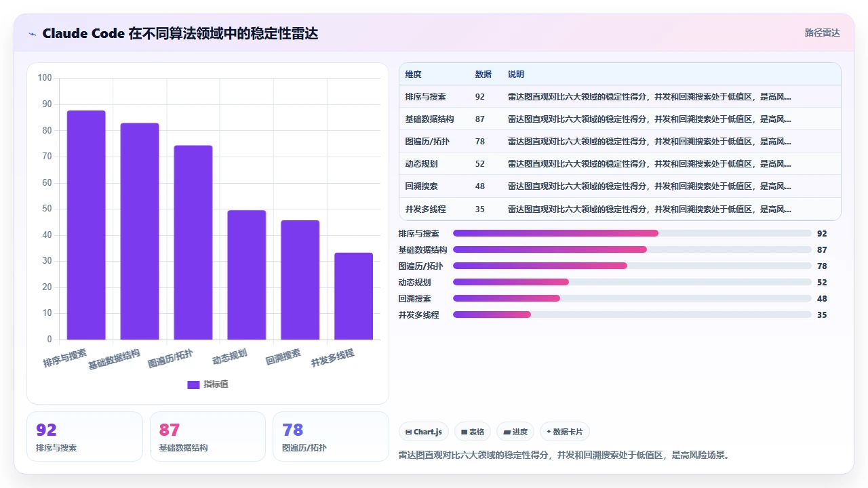Toggle the 指标值 legend item
The width and height of the screenshot is (868, 488).
[x=208, y=384]
